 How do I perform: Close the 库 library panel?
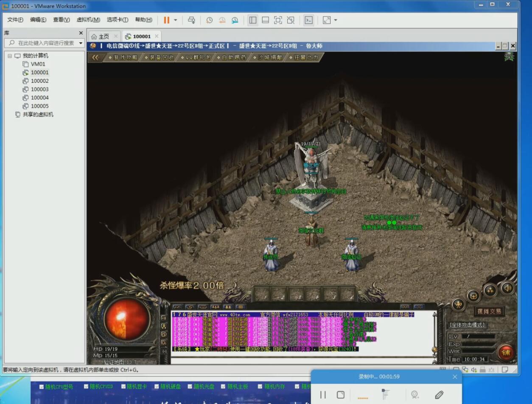click(81, 33)
